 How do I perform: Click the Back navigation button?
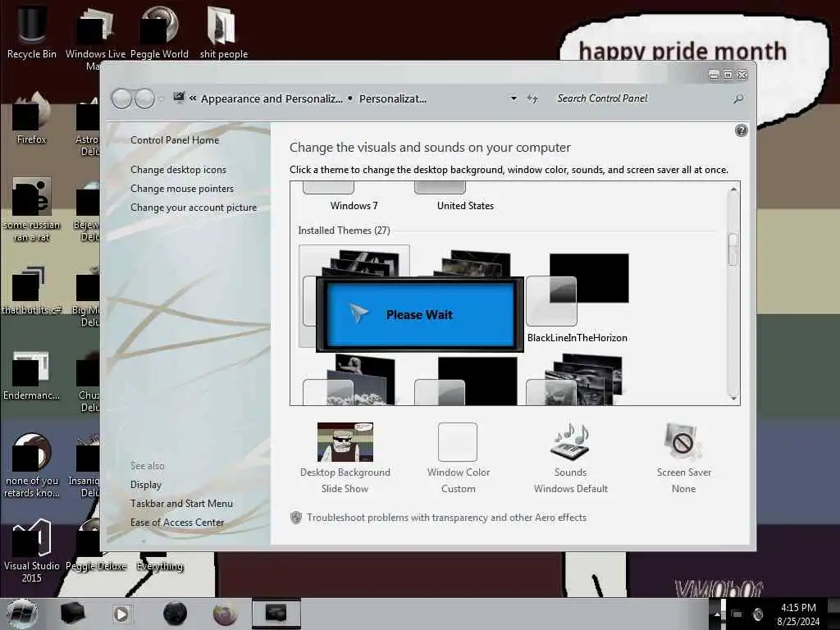121,98
